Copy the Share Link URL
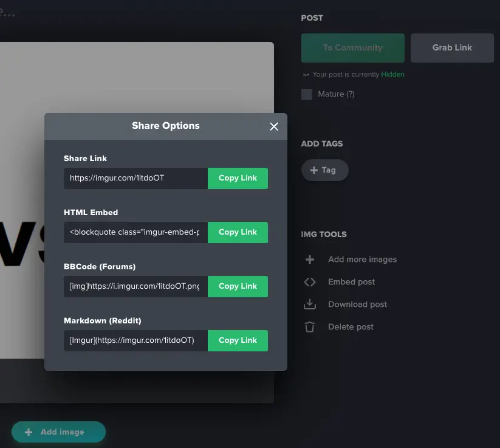500x448 pixels. point(238,178)
